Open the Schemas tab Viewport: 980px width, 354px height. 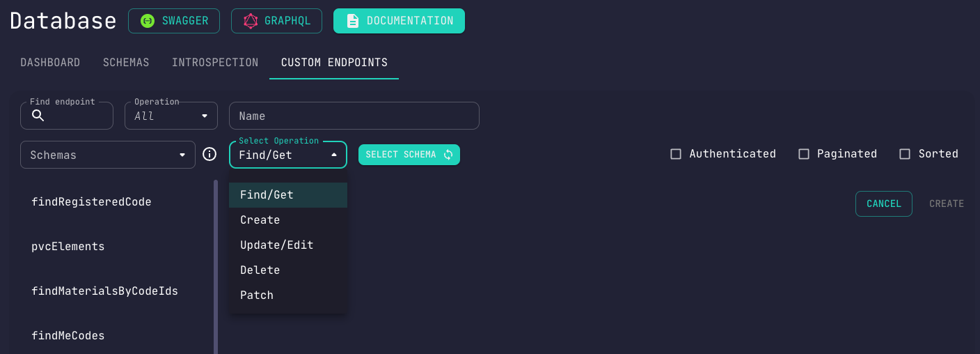point(126,63)
